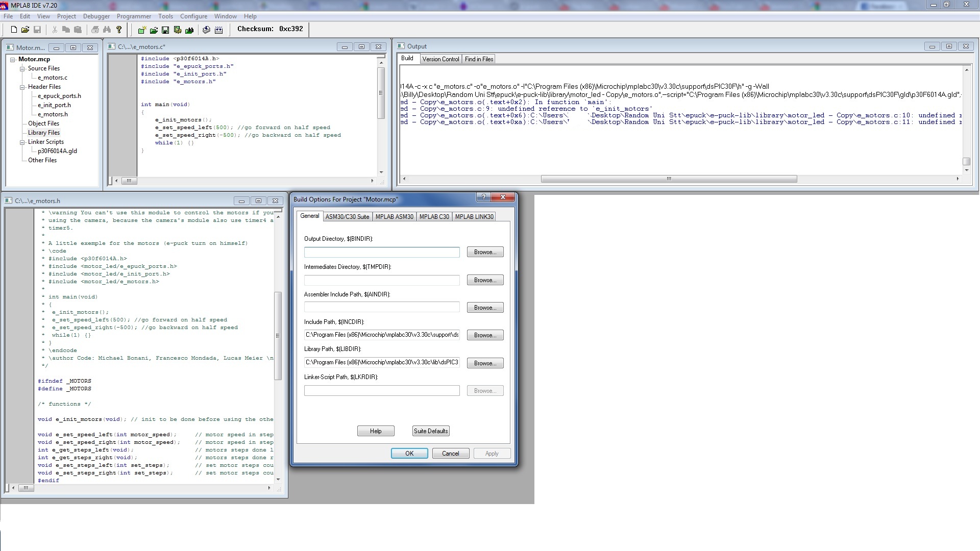The height and width of the screenshot is (551, 980).
Task: Click the Copy icon in toolbar
Action: point(66,30)
